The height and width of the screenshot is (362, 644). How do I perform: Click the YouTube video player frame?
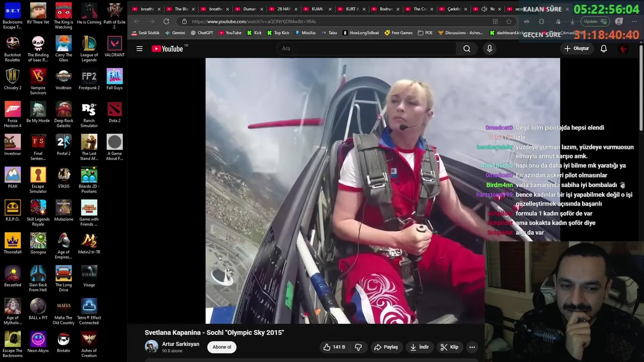(x=382, y=191)
